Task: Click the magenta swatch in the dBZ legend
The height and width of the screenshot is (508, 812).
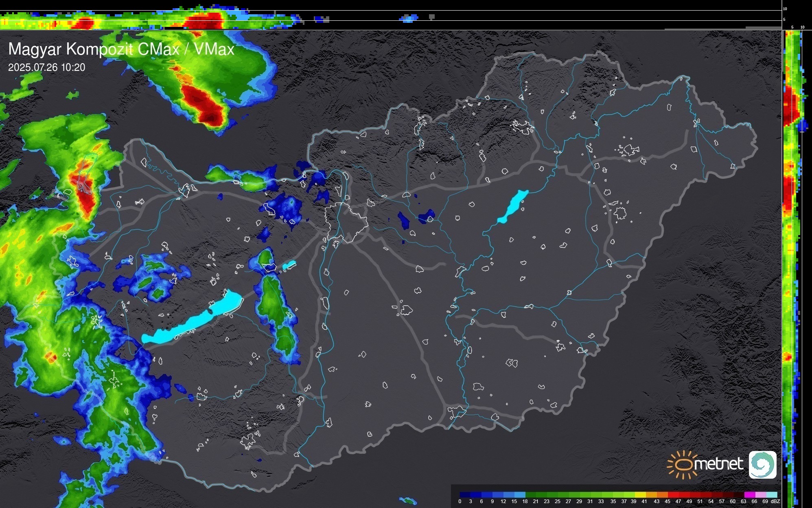Action: point(750,495)
